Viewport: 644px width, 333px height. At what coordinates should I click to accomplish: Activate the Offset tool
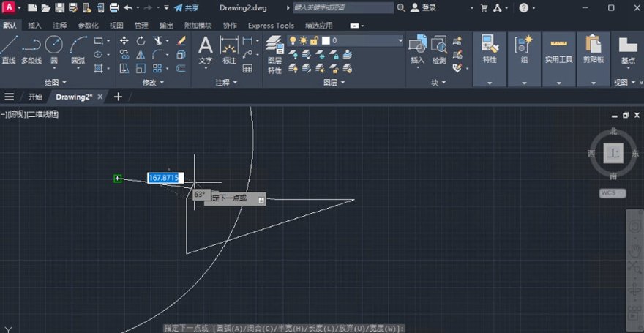pyautogui.click(x=181, y=68)
